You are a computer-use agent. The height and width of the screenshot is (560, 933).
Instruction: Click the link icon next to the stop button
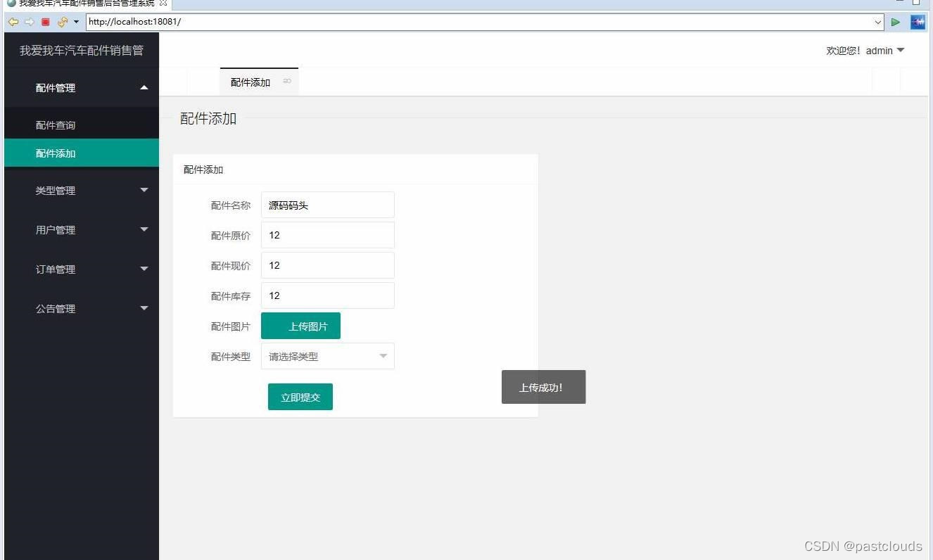61,22
